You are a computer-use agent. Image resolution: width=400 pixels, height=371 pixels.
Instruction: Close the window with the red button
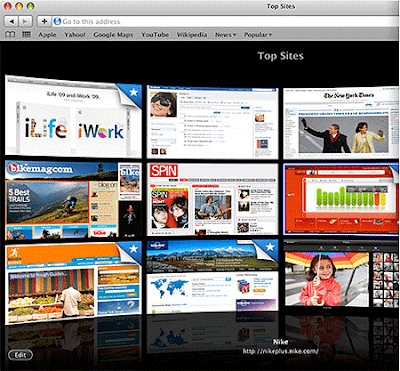coord(8,6)
